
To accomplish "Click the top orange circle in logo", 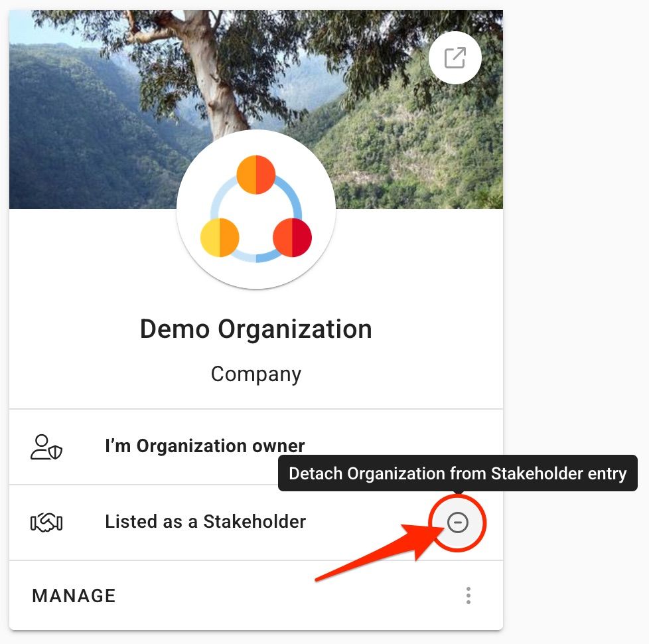I will [x=255, y=175].
